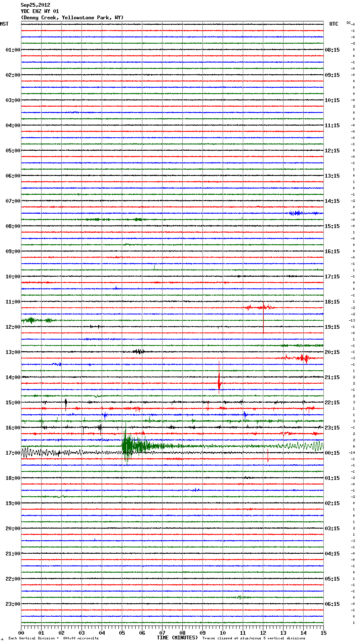Click the 11:00 MST time label
Viewport: 357px width, 644px height.
[x=13, y=302]
